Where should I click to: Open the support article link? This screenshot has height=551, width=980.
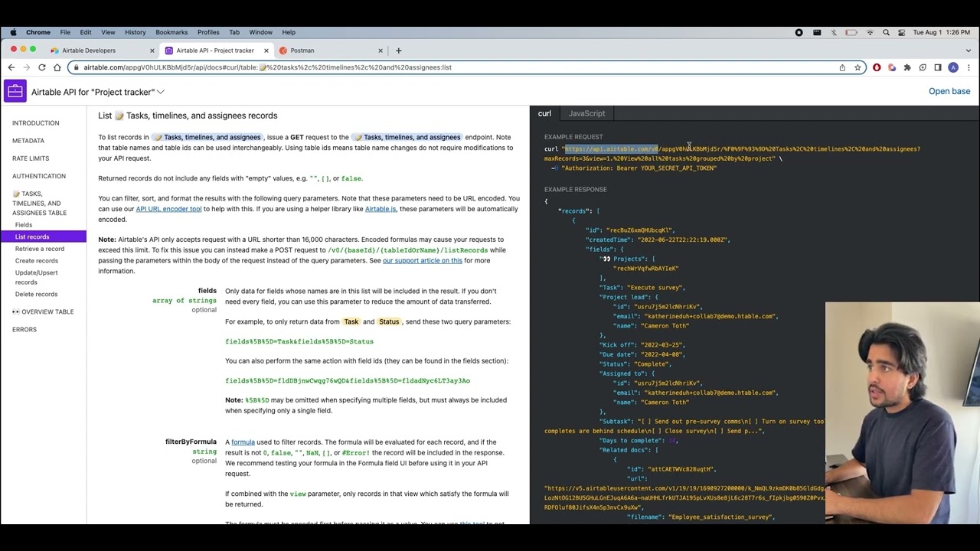click(x=423, y=260)
